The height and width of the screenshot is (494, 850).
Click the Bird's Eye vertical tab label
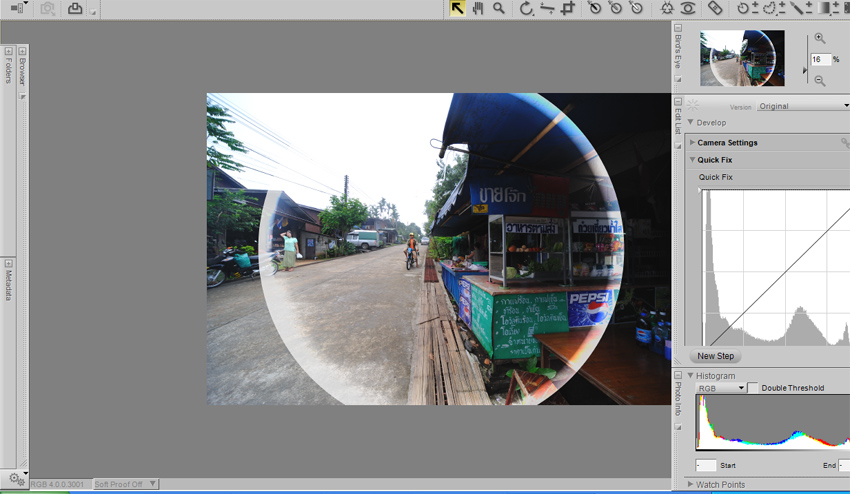click(x=678, y=51)
